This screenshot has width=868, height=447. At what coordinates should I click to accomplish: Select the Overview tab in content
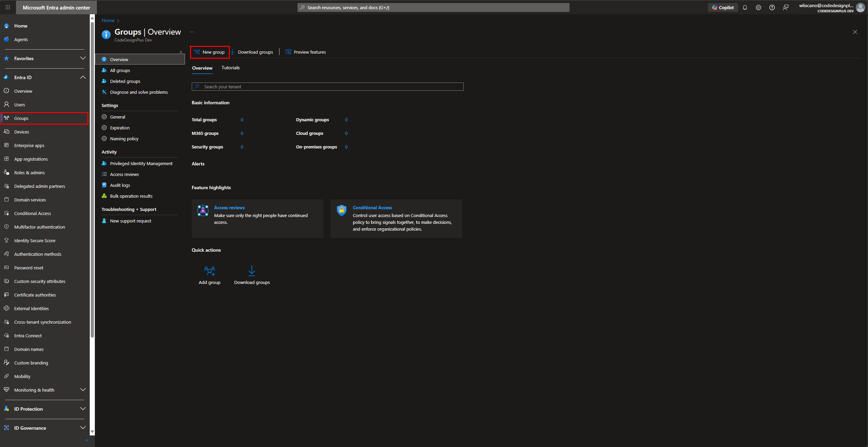click(x=202, y=68)
